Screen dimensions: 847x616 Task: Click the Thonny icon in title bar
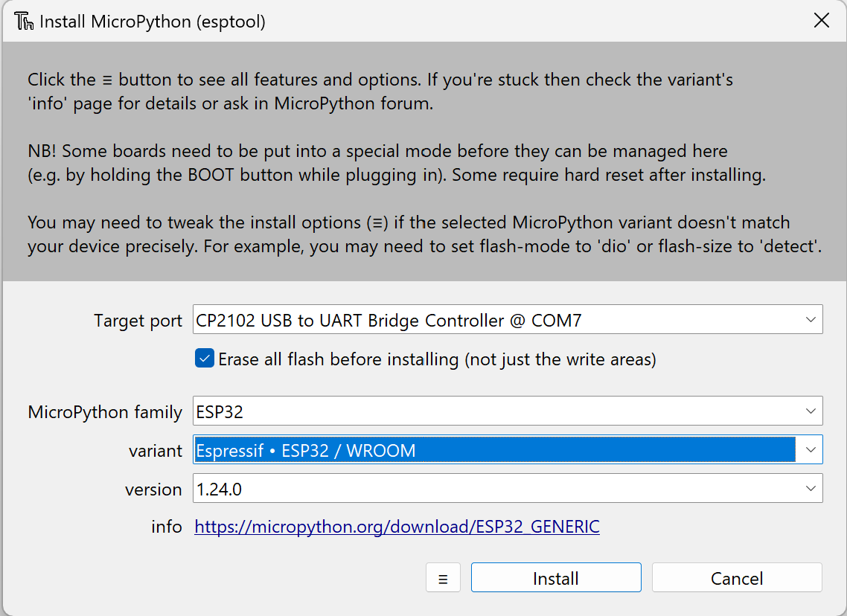(24, 21)
